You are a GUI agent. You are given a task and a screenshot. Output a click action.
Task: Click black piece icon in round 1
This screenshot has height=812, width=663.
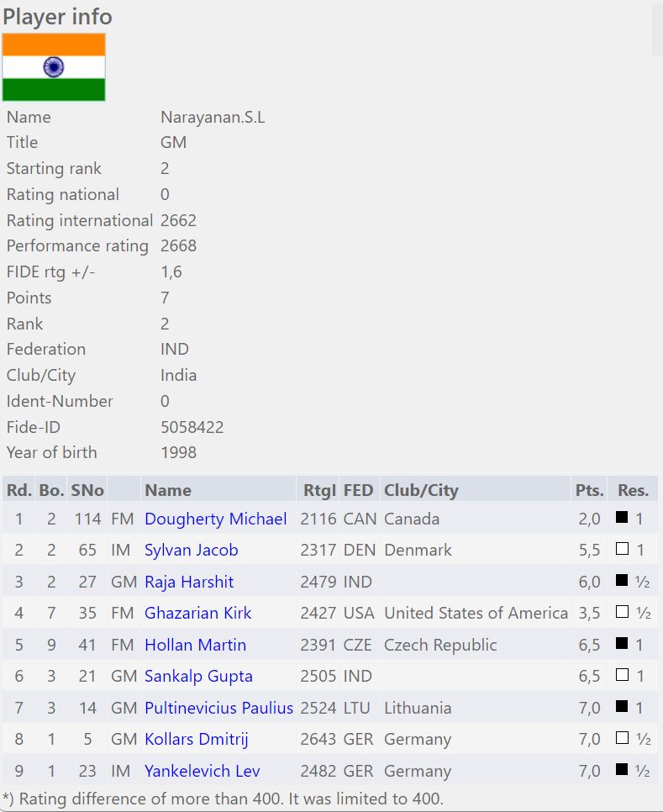(x=622, y=518)
